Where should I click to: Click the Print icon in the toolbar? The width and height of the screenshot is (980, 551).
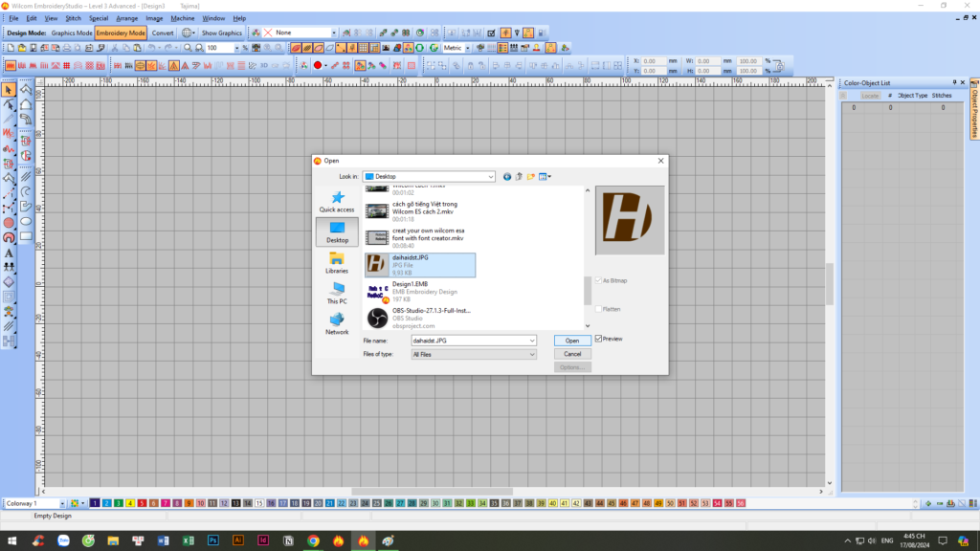67,48
